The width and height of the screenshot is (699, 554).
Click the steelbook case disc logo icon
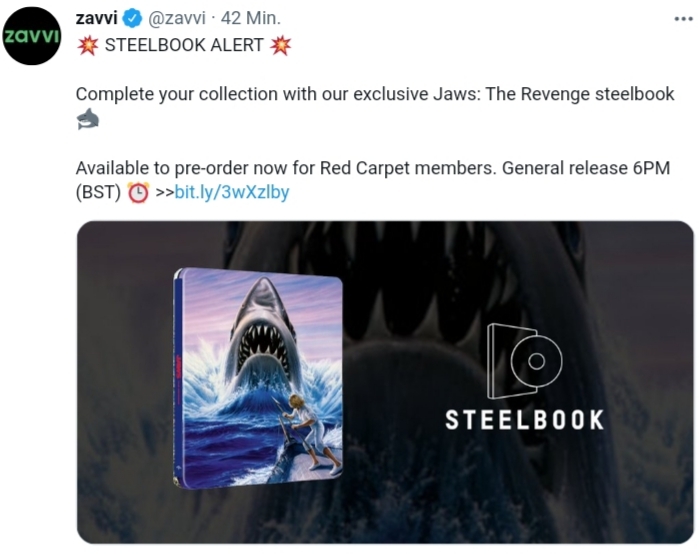click(524, 361)
